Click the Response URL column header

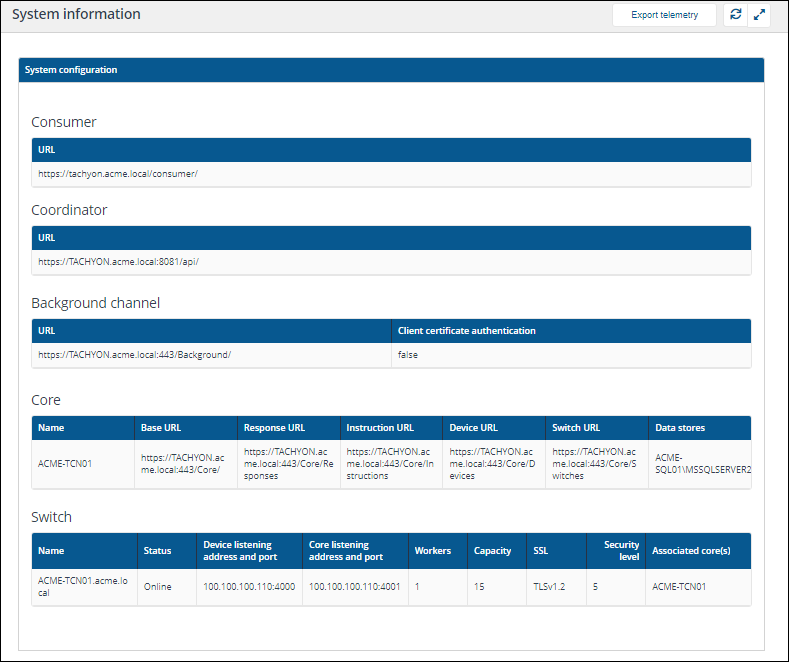pos(275,428)
